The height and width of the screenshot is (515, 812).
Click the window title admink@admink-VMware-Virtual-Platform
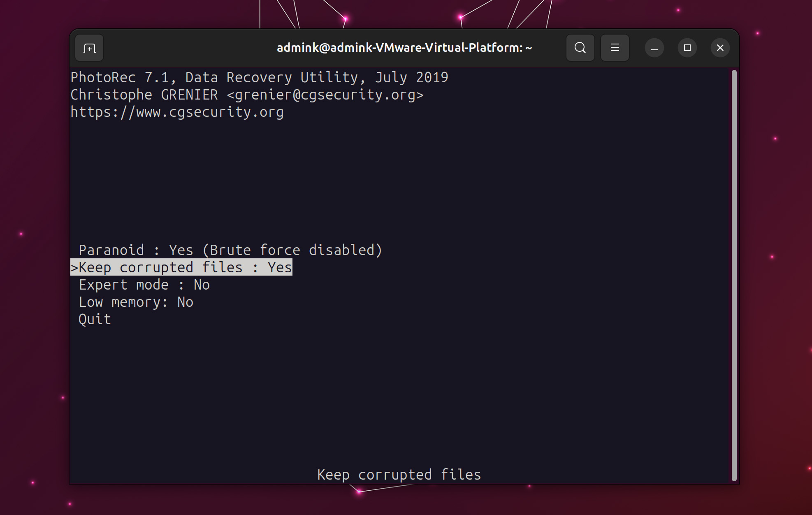tap(404, 48)
